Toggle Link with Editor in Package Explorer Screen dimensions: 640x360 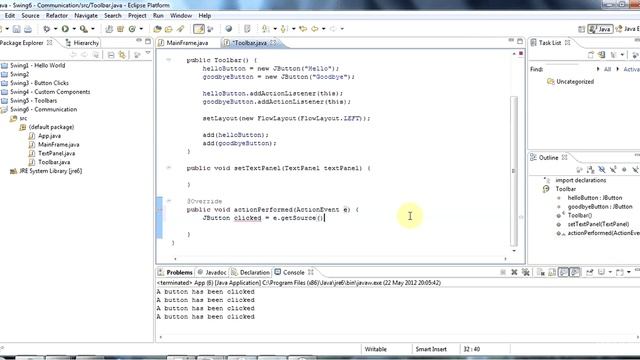[122, 55]
